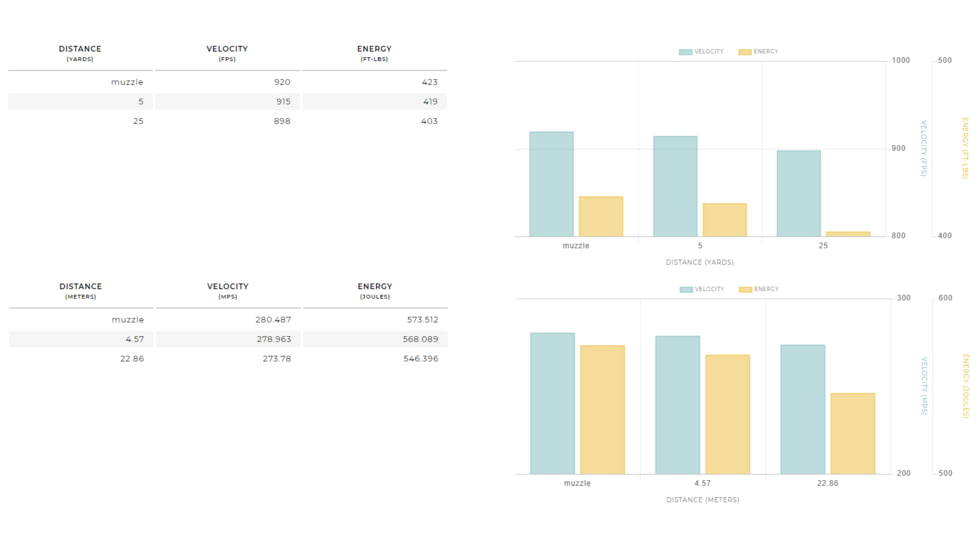Viewport: 978px width, 550px height.
Task: Select the 22.86-meter energy bar
Action: coord(852,434)
